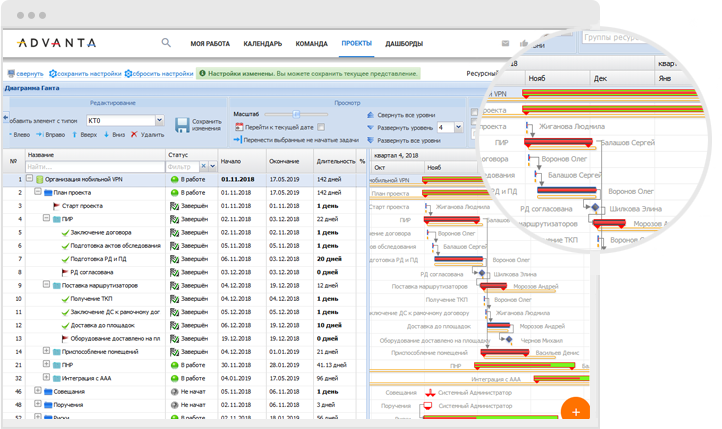
Task: Open the КТО element type dropdown
Action: coord(159,120)
